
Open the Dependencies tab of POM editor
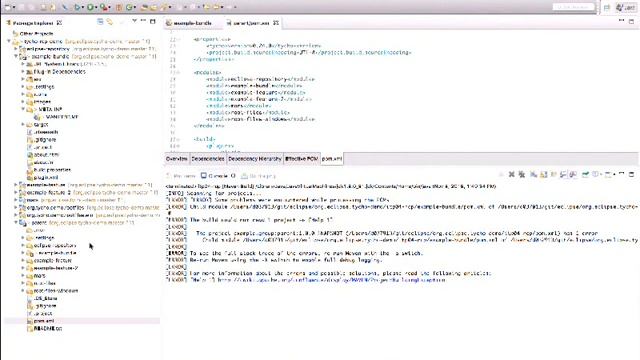tap(208, 158)
